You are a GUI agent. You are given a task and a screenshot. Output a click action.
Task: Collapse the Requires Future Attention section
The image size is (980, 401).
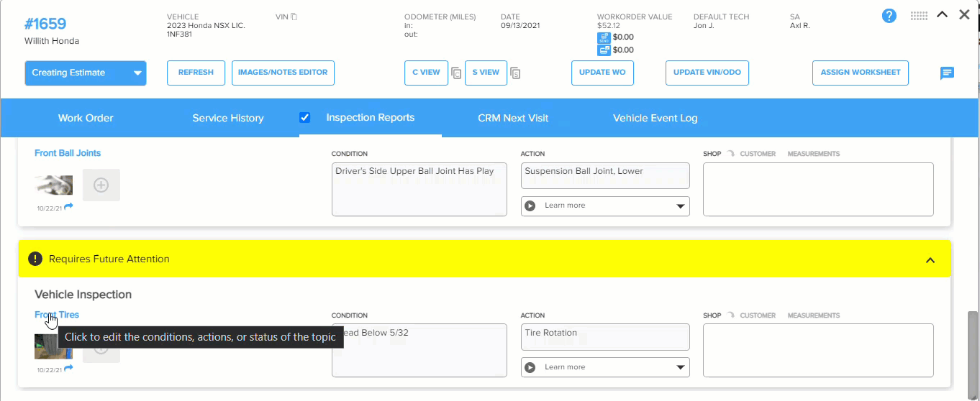coord(930,259)
